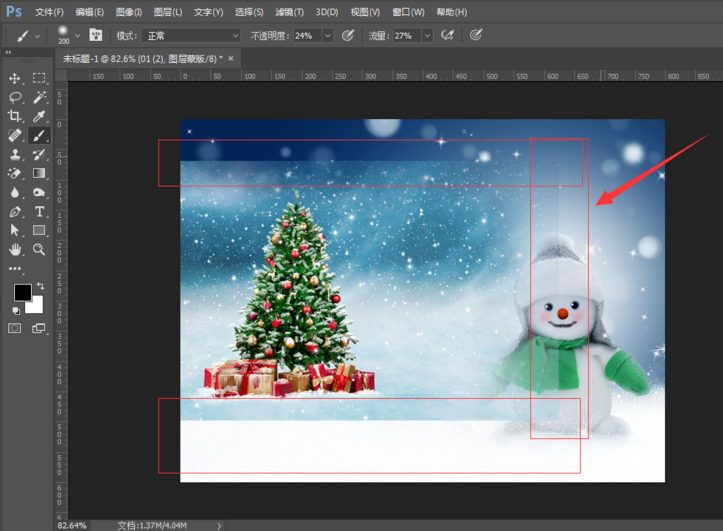This screenshot has height=531, width=723.
Task: Open the blend mode dropdown
Action: pos(192,35)
